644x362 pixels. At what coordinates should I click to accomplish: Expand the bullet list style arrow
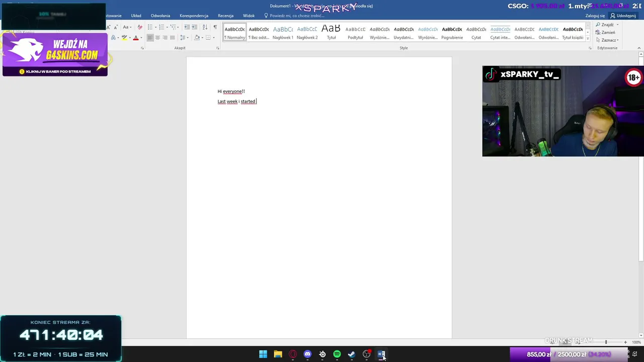pyautogui.click(x=155, y=27)
